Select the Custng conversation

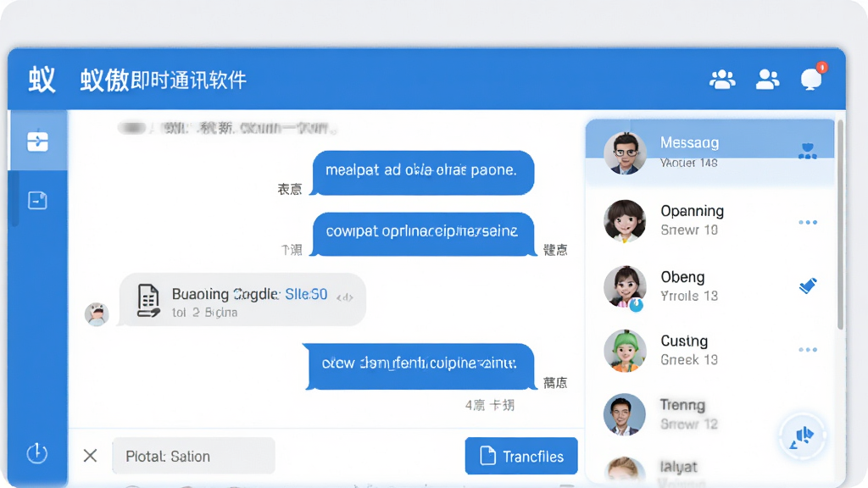tap(710, 351)
